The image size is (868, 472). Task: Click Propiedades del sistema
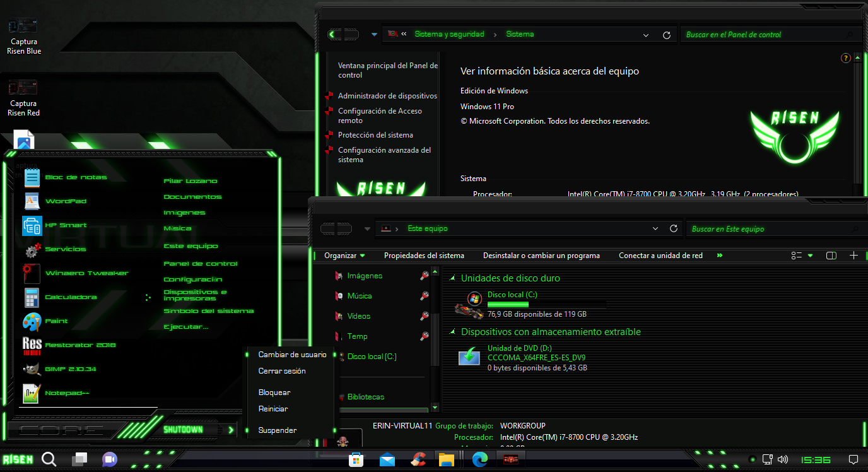pos(424,256)
